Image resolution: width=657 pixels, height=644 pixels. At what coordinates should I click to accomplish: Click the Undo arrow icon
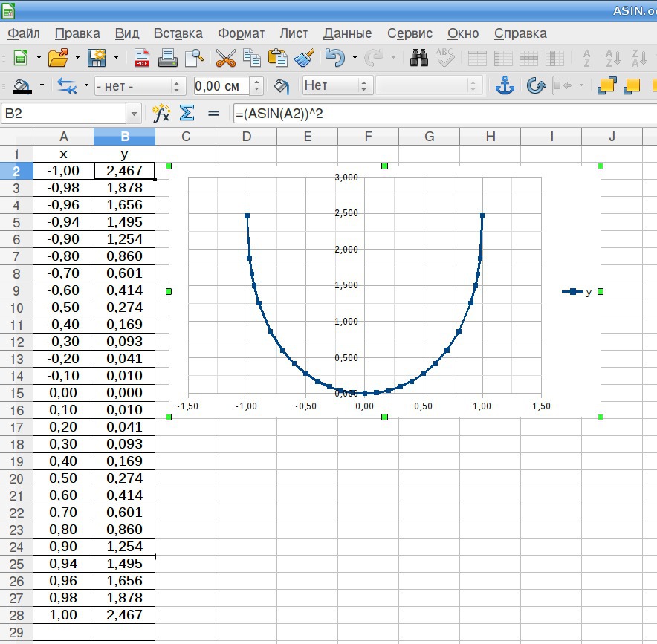pos(335,58)
